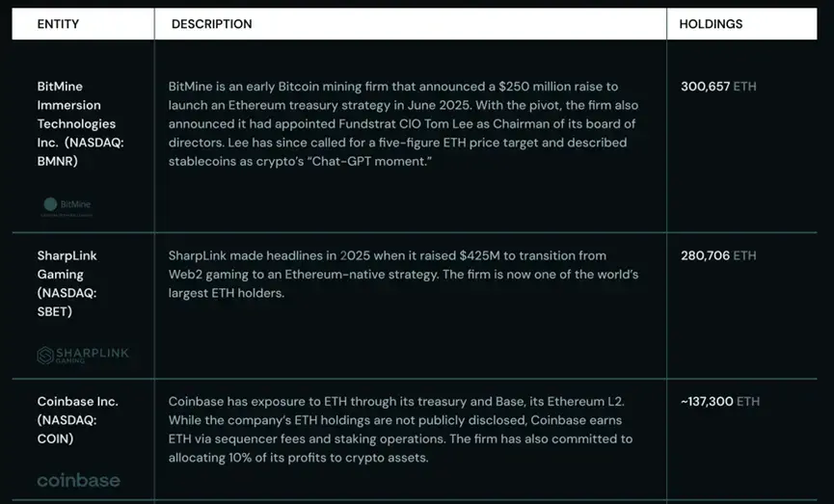Click the COIN ticker symbol

(55, 438)
